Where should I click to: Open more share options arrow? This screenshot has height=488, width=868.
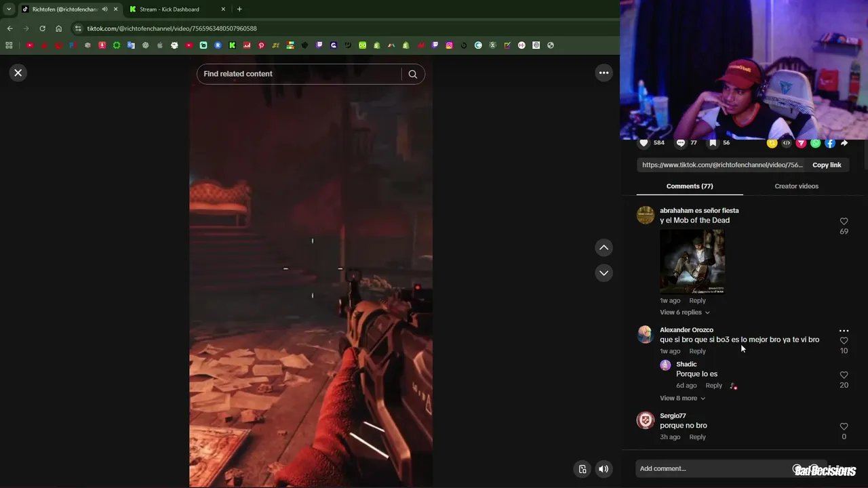pos(844,143)
